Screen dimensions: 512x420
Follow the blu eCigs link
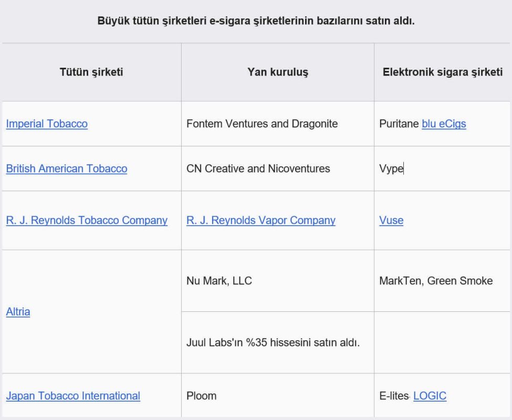coord(444,124)
